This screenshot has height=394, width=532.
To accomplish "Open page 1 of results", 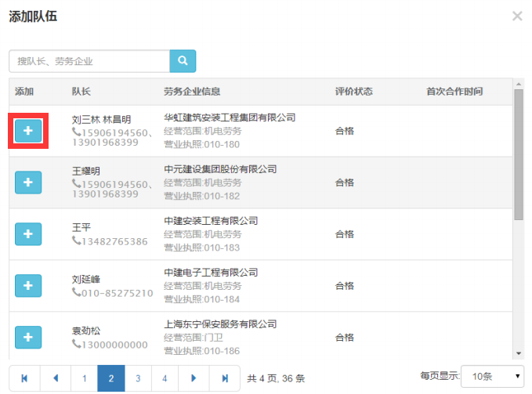I will coord(84,378).
